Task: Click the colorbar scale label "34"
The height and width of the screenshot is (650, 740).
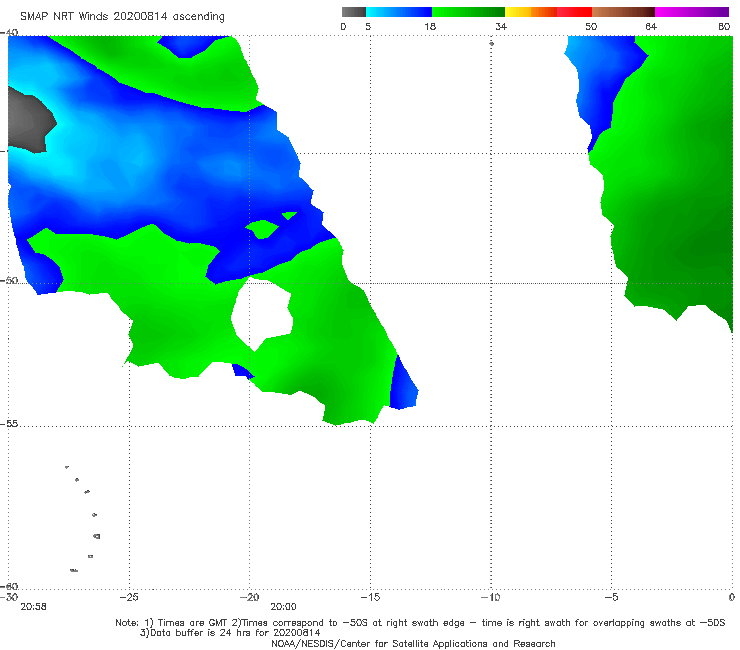Action: [501, 27]
